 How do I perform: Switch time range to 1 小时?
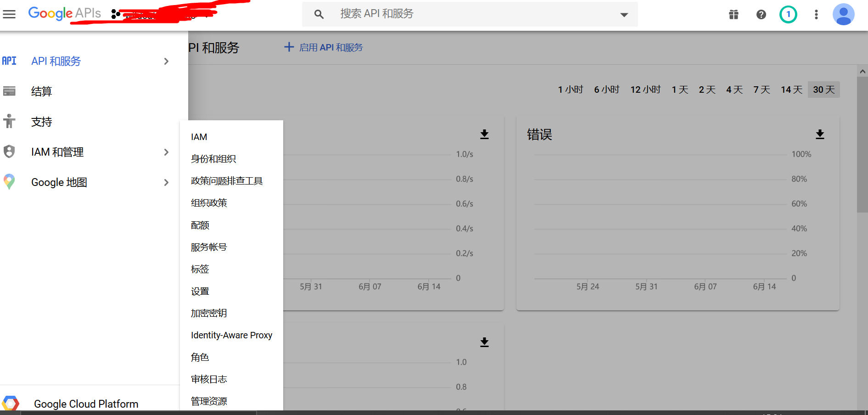pyautogui.click(x=570, y=90)
